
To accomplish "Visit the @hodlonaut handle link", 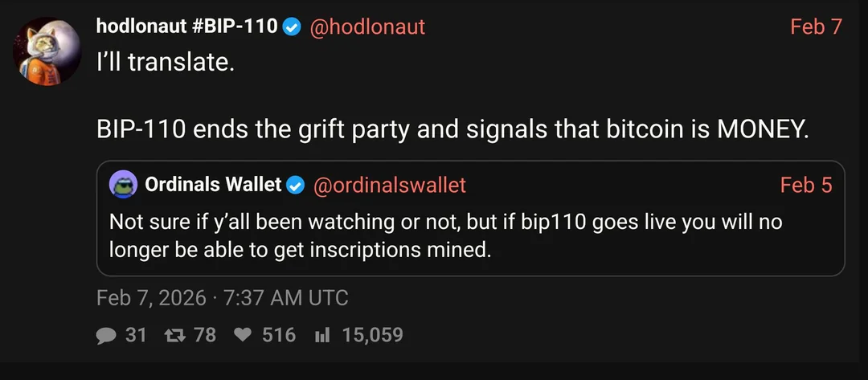I will click(367, 27).
